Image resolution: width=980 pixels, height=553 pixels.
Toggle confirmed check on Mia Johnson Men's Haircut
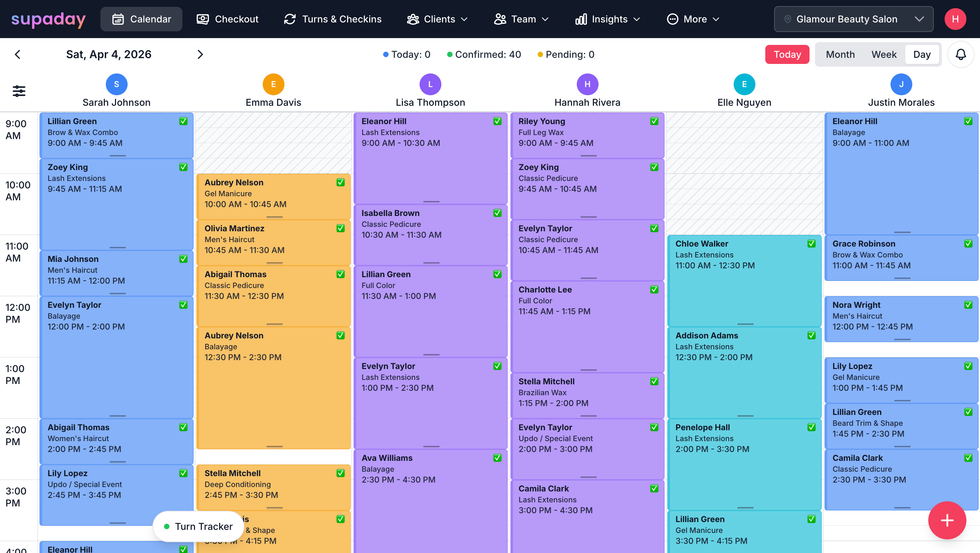183,258
